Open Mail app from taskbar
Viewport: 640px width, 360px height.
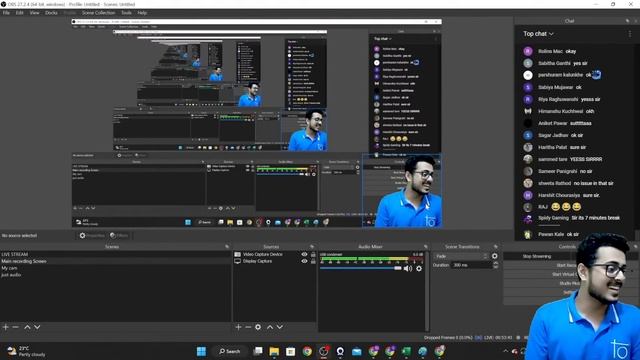click(x=356, y=351)
